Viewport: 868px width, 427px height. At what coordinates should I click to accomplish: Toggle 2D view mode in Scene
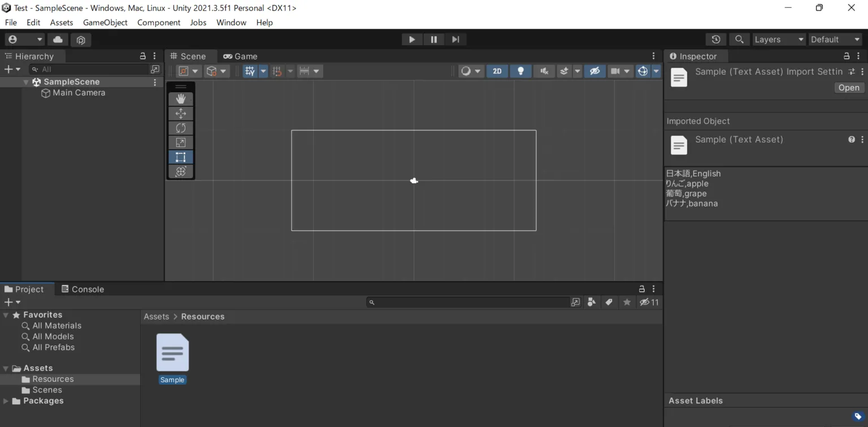tap(497, 71)
